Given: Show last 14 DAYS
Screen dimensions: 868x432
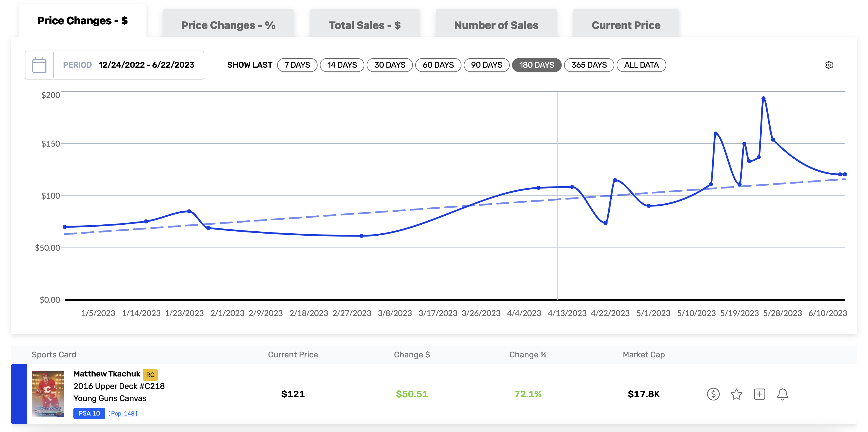Looking at the screenshot, I should 342,65.
